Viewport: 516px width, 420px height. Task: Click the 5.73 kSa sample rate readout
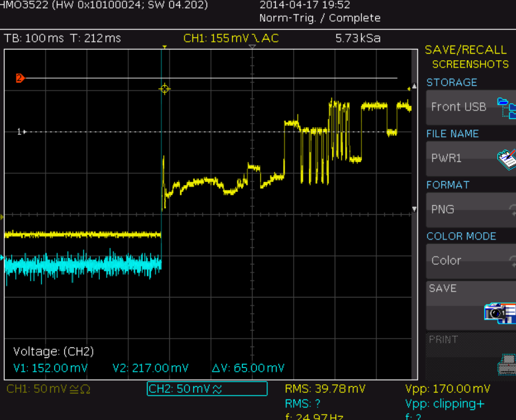(358, 38)
